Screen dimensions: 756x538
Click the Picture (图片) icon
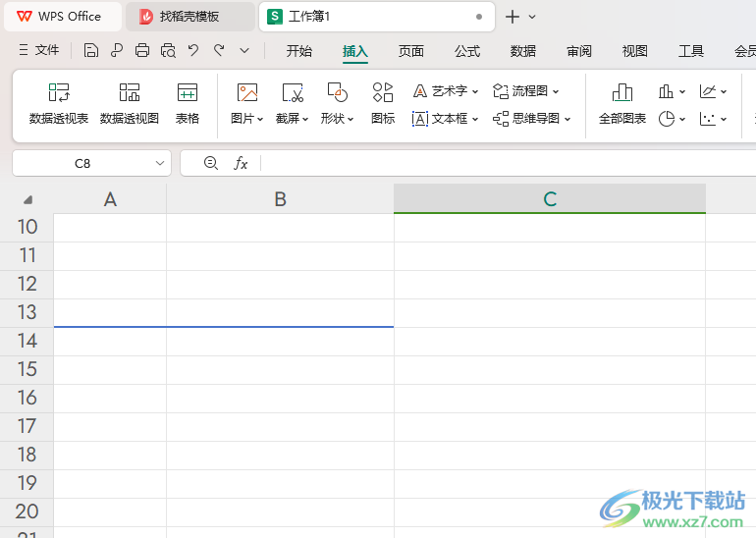click(246, 92)
